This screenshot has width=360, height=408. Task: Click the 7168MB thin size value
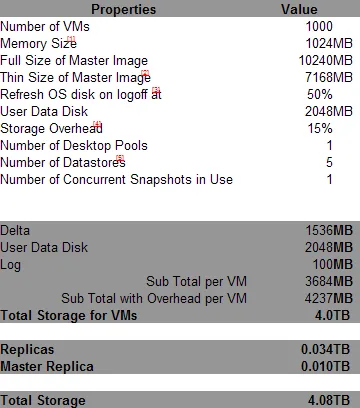(x=329, y=77)
